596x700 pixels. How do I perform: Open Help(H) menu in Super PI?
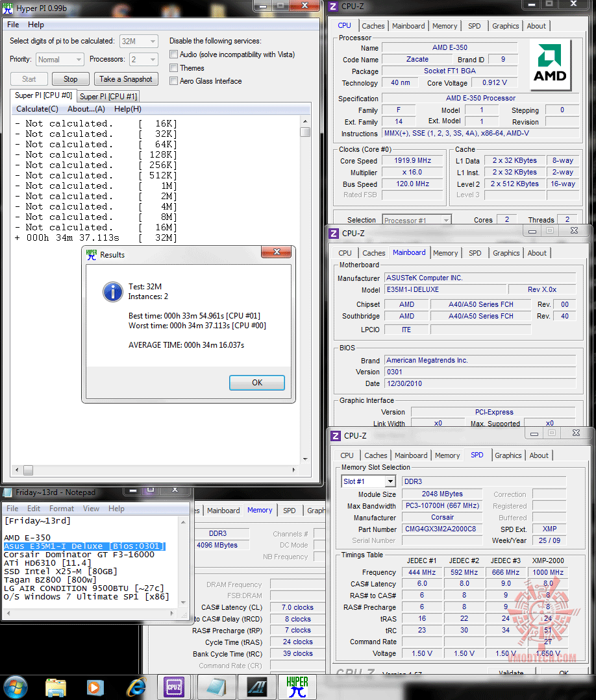click(x=128, y=109)
